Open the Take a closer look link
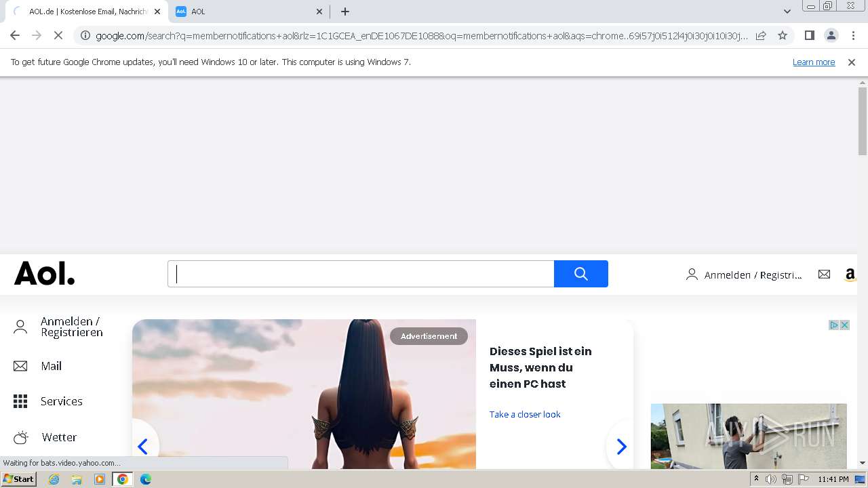Image resolution: width=868 pixels, height=488 pixels. click(x=525, y=414)
